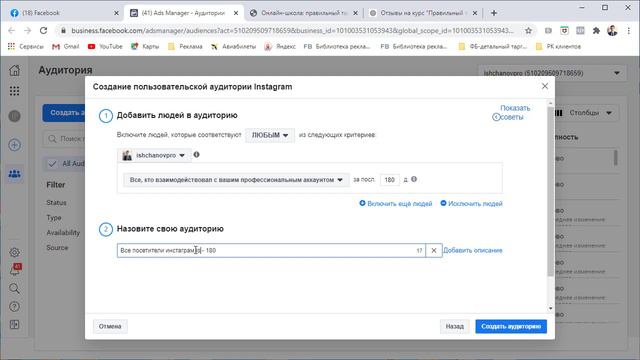Select the Ads Manager browser tab

click(184, 13)
